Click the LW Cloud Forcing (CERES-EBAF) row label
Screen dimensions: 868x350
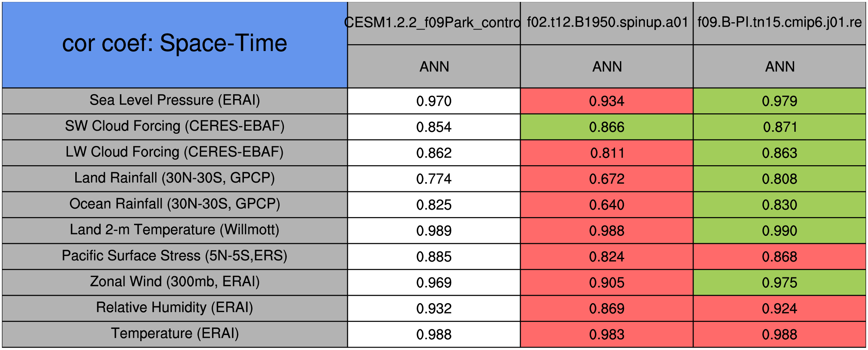(175, 153)
